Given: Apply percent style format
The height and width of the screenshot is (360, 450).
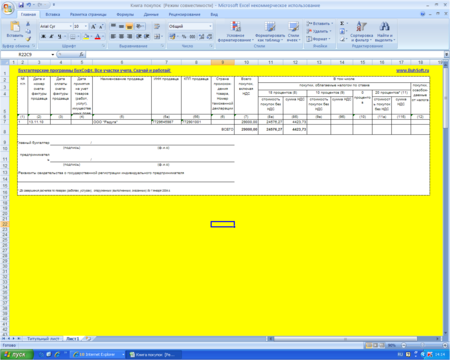Looking at the screenshot, I should coord(184,36).
